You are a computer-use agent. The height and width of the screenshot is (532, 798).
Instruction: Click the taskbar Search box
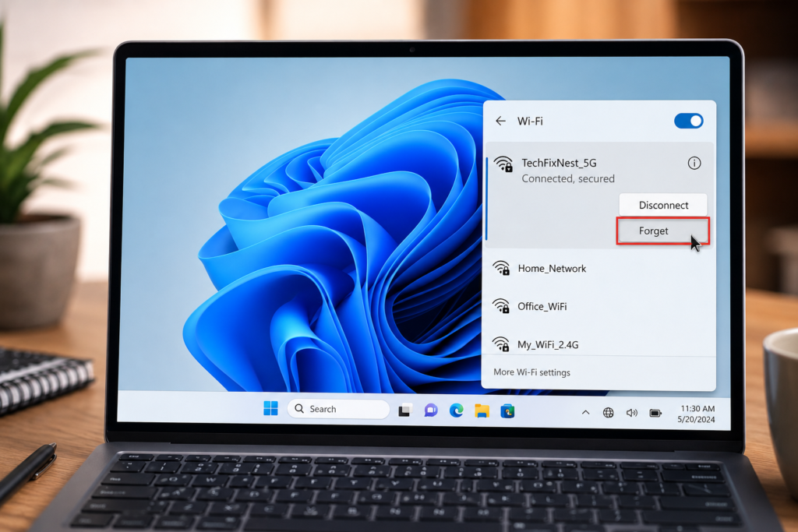(x=338, y=409)
